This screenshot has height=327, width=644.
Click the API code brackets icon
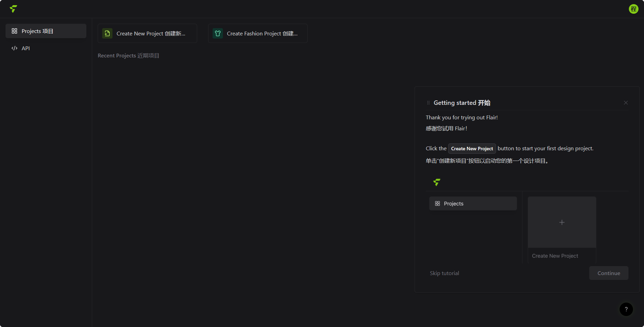14,48
